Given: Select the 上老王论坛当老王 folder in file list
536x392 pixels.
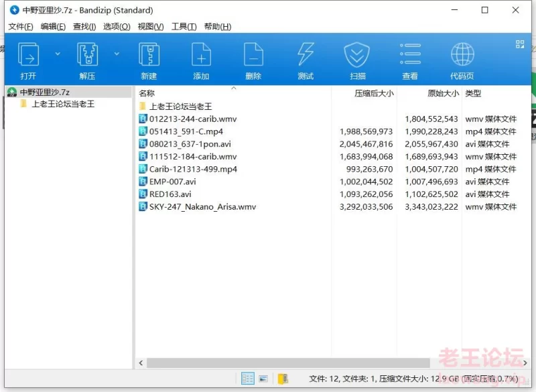Looking at the screenshot, I should 180,107.
